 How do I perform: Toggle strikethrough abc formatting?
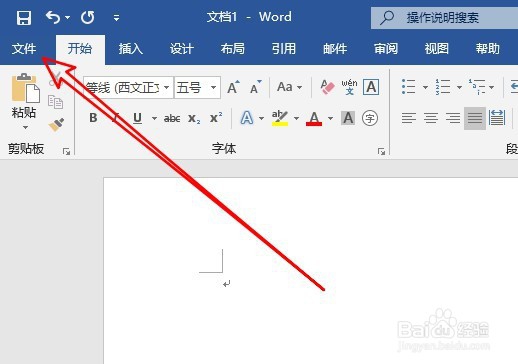[172, 118]
